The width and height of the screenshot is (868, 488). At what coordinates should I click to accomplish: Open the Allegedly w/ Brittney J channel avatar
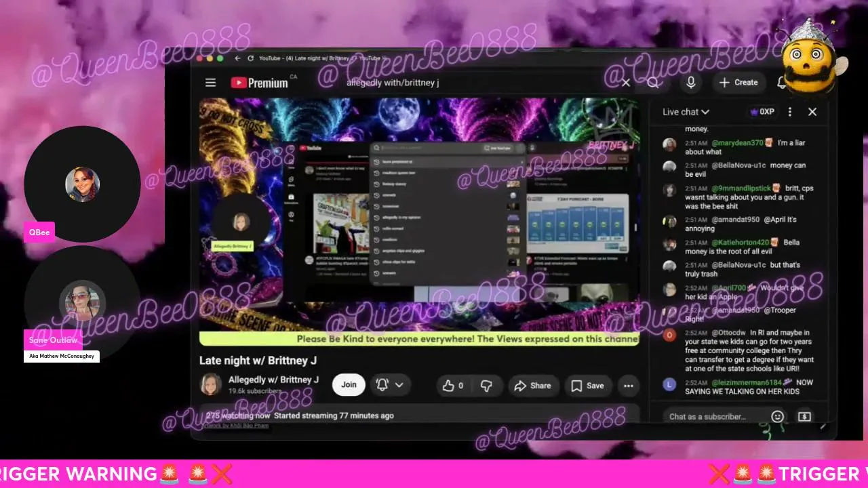211,384
